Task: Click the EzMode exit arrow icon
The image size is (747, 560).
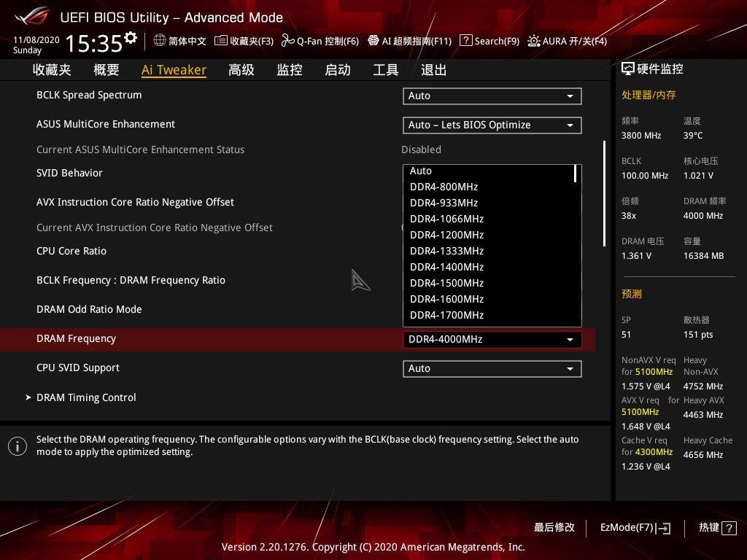Action: point(664,528)
